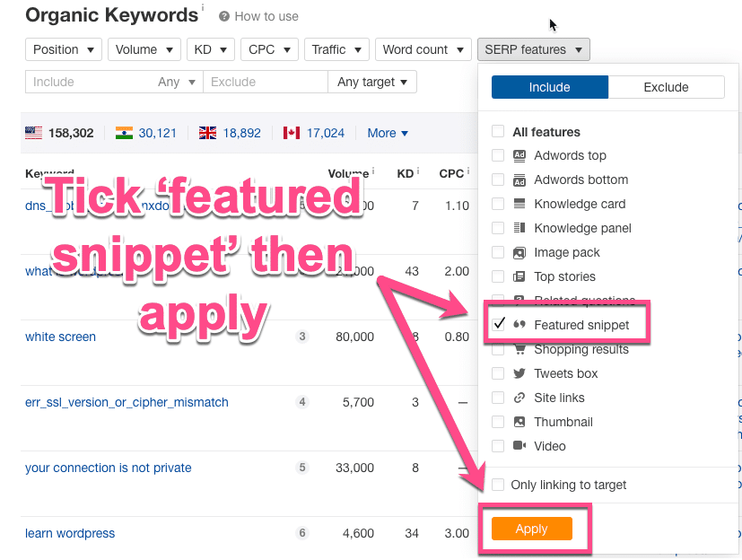Expand the More countries dropdown
Viewport: 742px width, 560px height.
tap(386, 132)
